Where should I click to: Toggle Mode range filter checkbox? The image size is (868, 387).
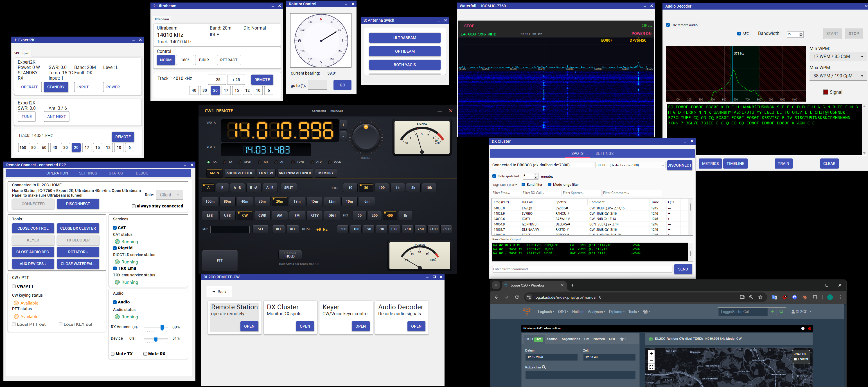click(x=550, y=185)
